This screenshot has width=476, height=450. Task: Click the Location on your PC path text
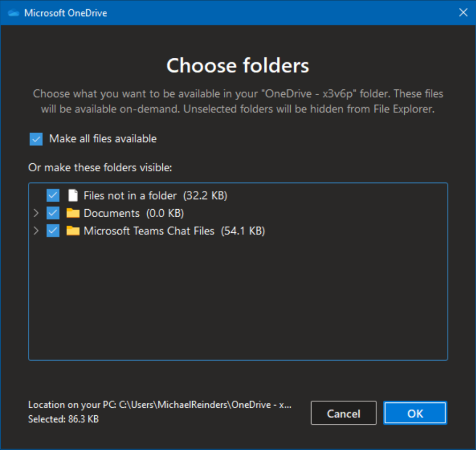(x=160, y=405)
